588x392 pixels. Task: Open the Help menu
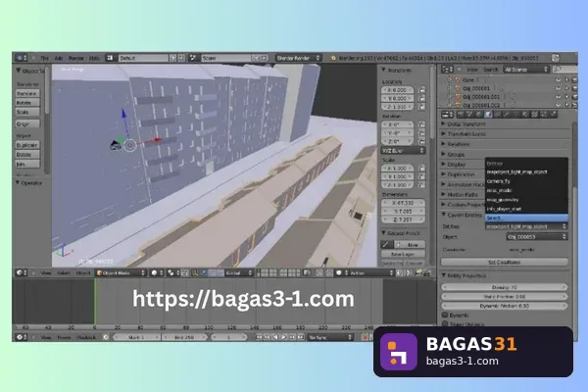pyautogui.click(x=94, y=58)
